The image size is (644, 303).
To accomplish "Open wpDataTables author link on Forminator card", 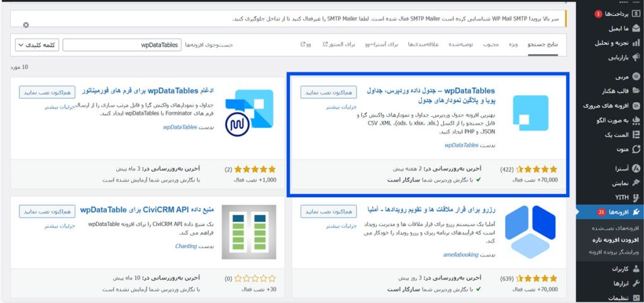I will [180, 127].
